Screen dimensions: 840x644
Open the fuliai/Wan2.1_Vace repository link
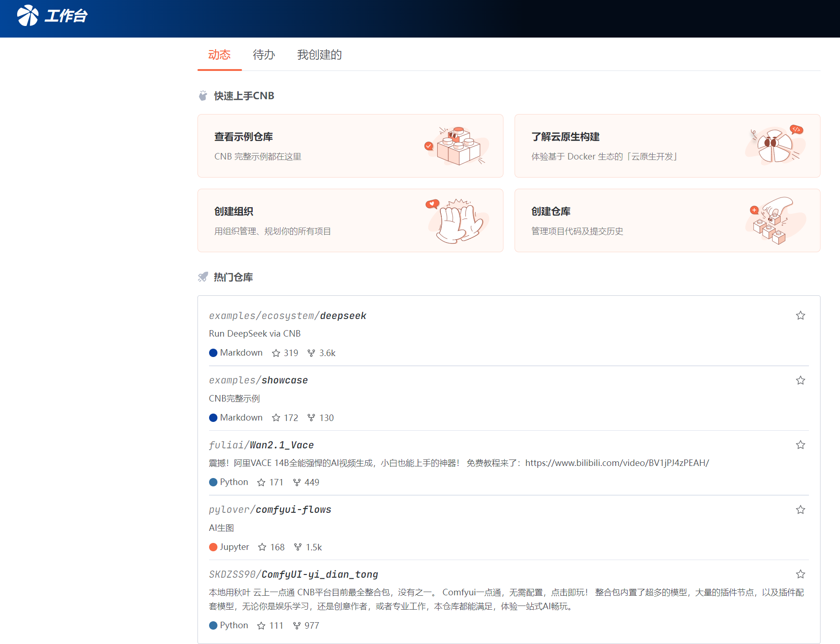261,445
